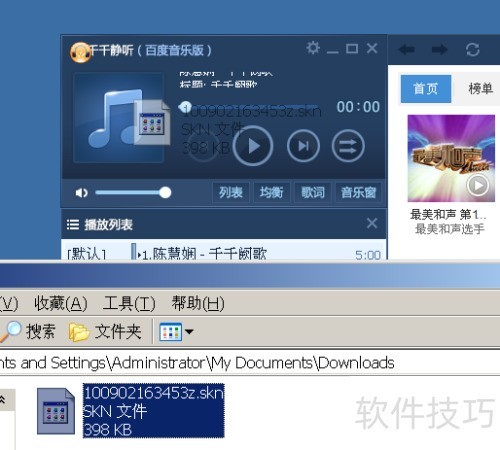Click the Downloads address bar path
The width and height of the screenshot is (500, 450).
(197, 363)
